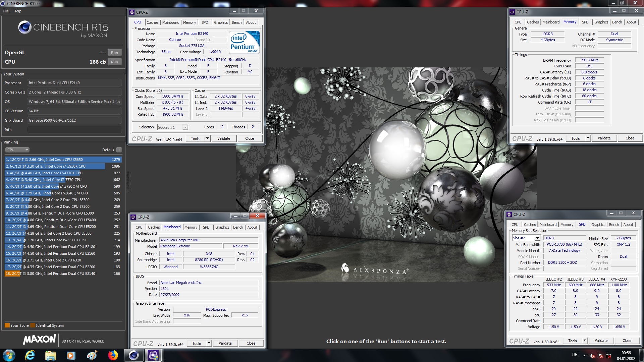Click the CPU-Z title icon of the CPU window
This screenshot has height=362, width=644.
pyautogui.click(x=132, y=12)
